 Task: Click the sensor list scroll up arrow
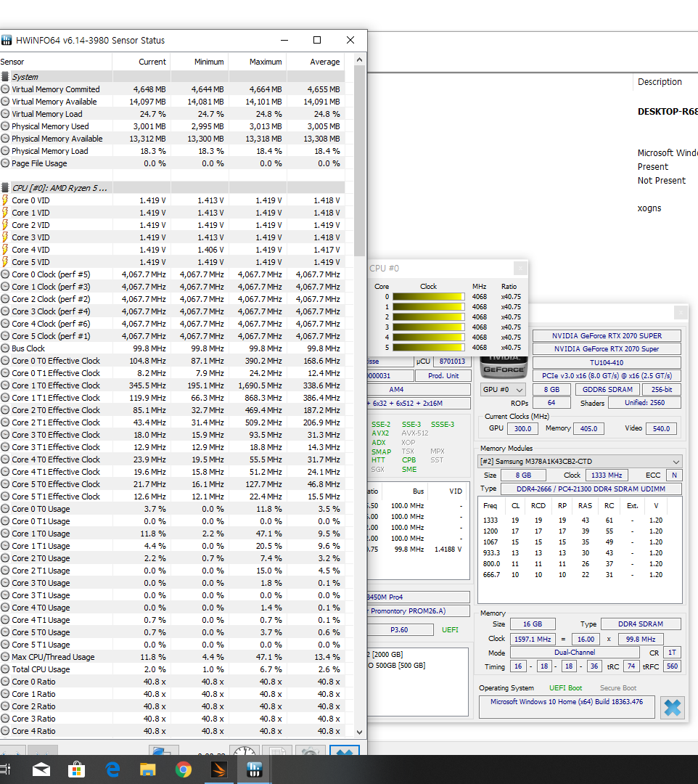(x=359, y=60)
